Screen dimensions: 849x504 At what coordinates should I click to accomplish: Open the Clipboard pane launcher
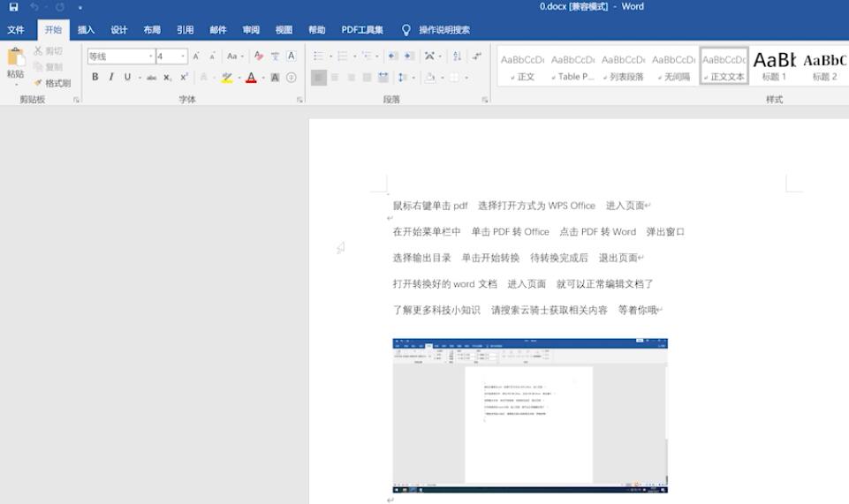pos(76,100)
